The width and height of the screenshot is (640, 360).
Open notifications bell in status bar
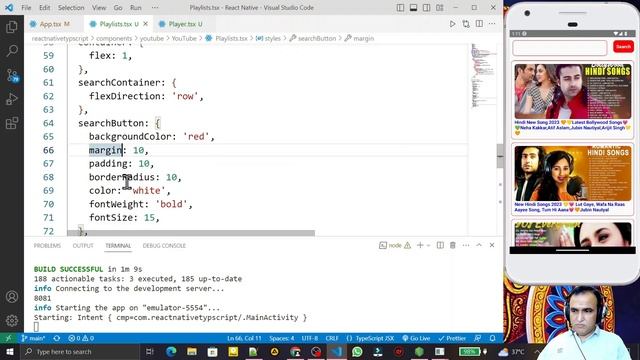click(x=492, y=338)
